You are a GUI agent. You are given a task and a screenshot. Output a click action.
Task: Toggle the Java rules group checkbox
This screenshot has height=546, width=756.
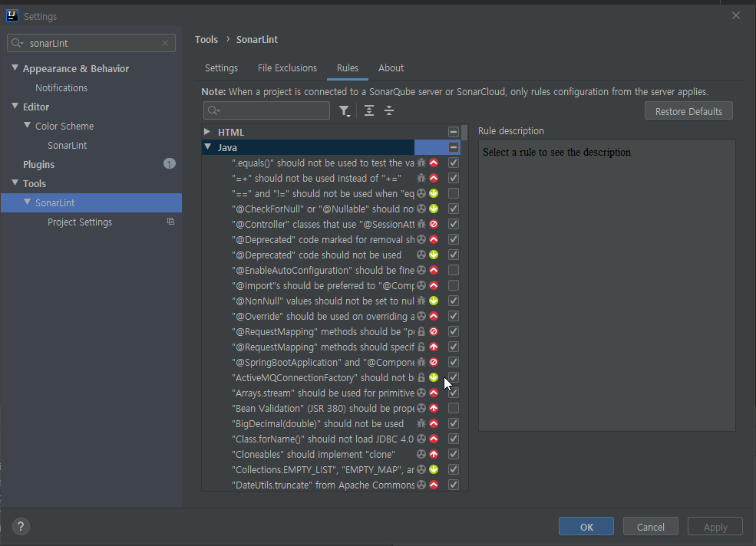pyautogui.click(x=453, y=147)
